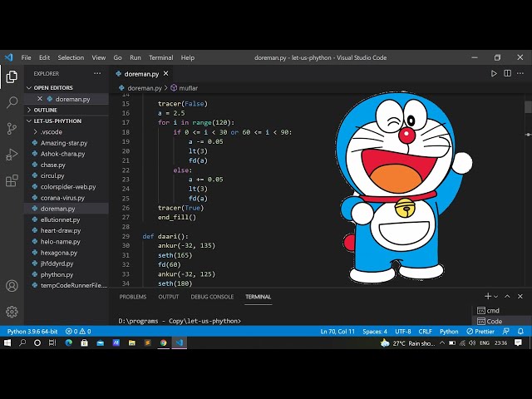Show hidden system tray icons
Screen dimensions: 532x399
[x=442, y=343]
